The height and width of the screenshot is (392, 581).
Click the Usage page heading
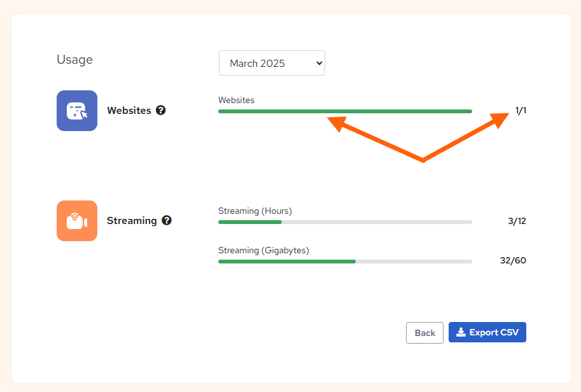point(74,59)
